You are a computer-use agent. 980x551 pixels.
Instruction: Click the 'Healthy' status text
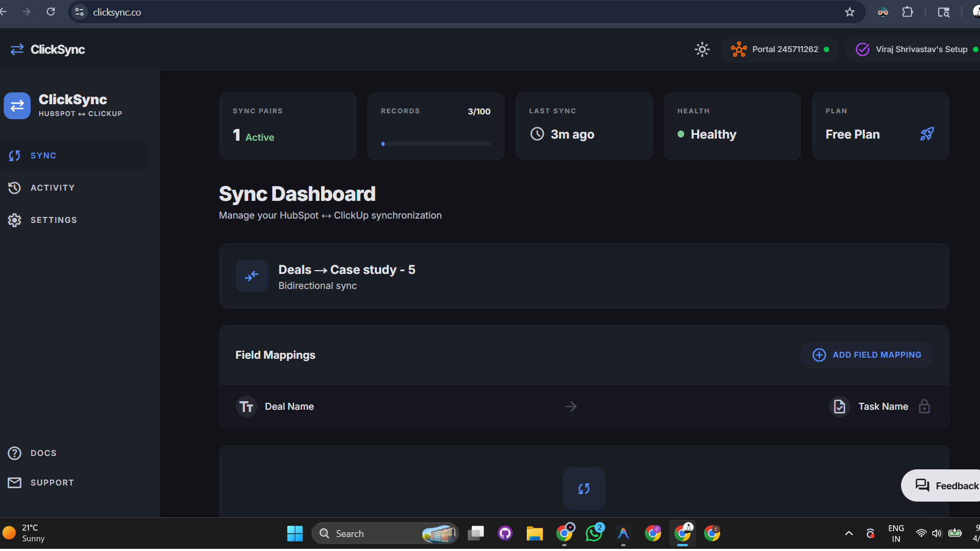click(x=714, y=134)
